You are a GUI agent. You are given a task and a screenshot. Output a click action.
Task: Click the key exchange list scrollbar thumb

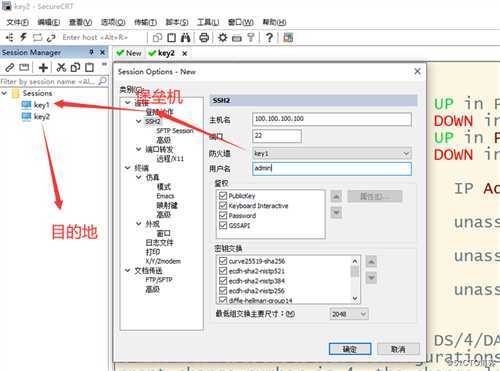[355, 272]
